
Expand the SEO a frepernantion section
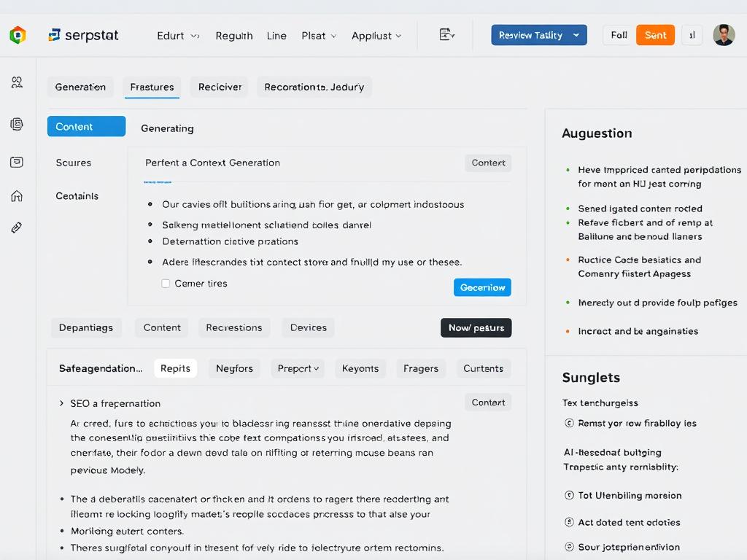tap(61, 402)
